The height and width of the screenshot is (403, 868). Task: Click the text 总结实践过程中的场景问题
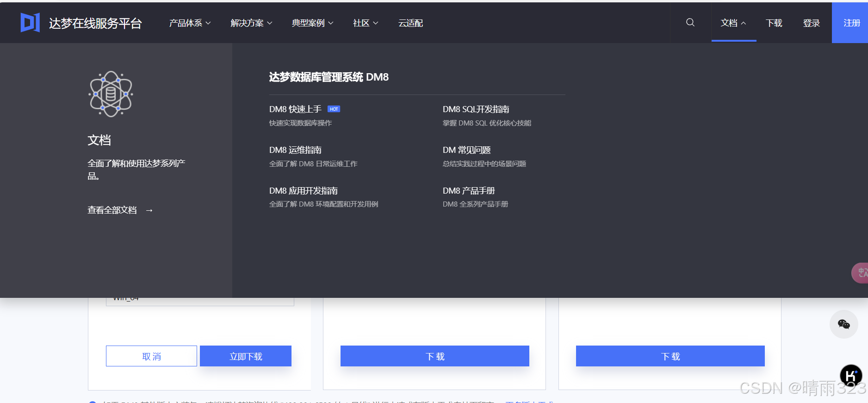click(484, 164)
